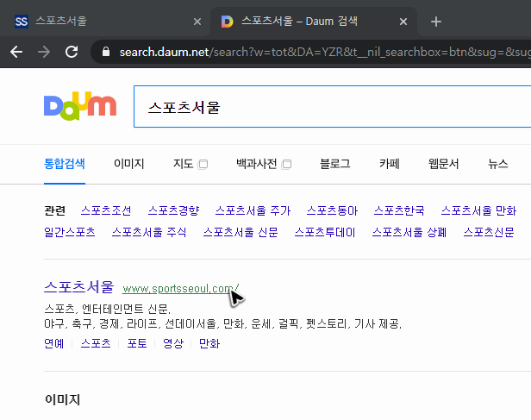The width and height of the screenshot is (531, 420).
Task: Click the www.sportsseoul.com URL link
Action: click(180, 289)
